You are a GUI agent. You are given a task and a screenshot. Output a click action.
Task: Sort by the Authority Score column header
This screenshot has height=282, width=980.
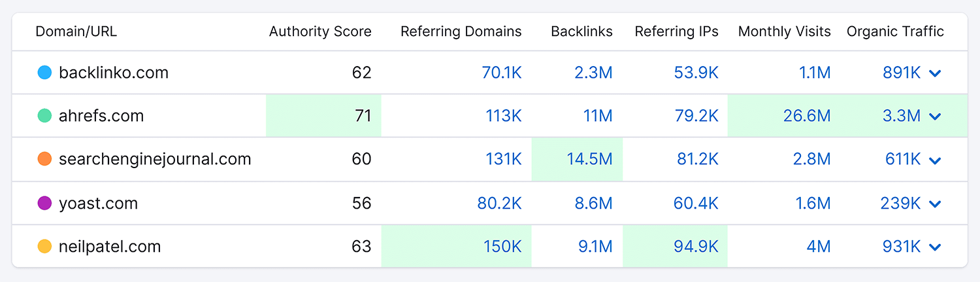[x=320, y=31]
